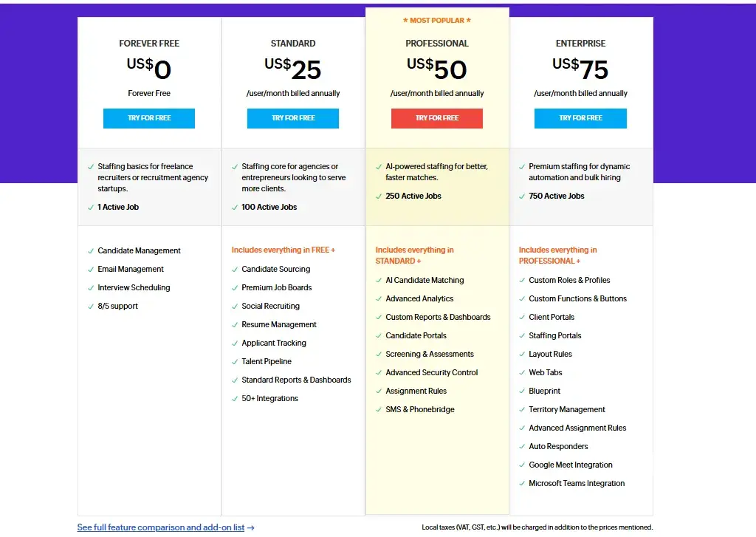Click Try For Free under Forever Free plan
The height and width of the screenshot is (537, 756).
click(x=149, y=118)
